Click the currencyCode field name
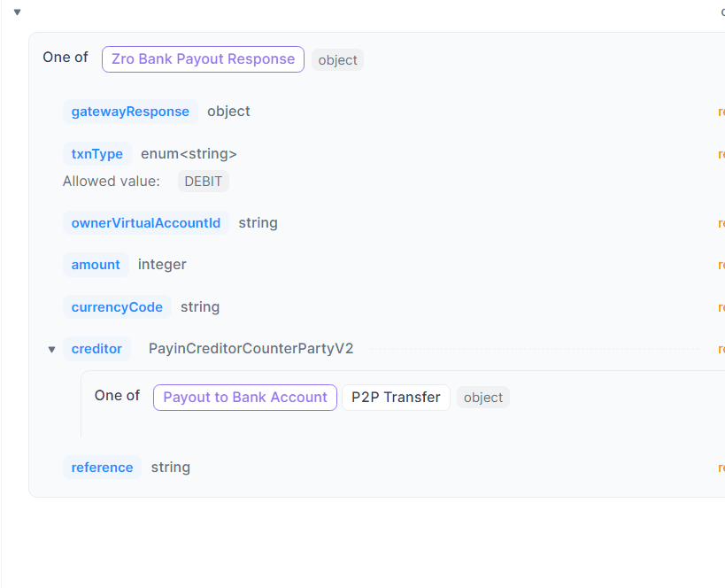 [x=117, y=307]
